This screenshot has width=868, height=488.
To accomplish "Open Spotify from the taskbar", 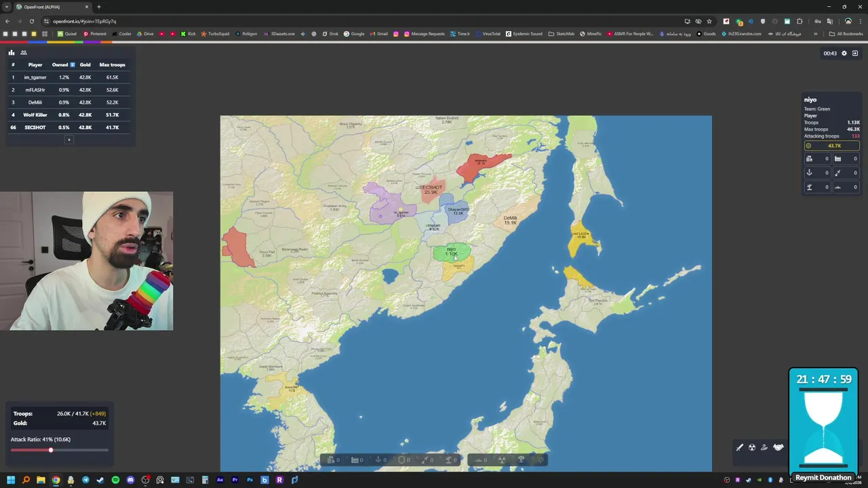I will click(115, 480).
